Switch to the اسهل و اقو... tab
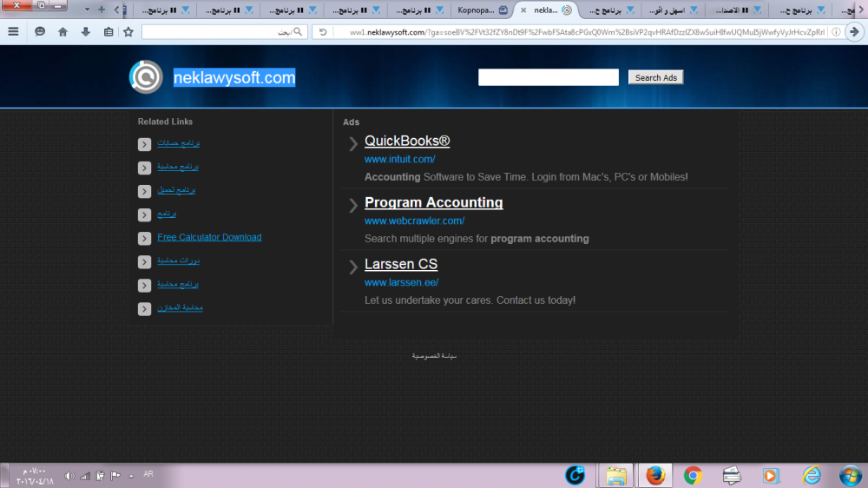868x488 pixels. click(x=674, y=10)
